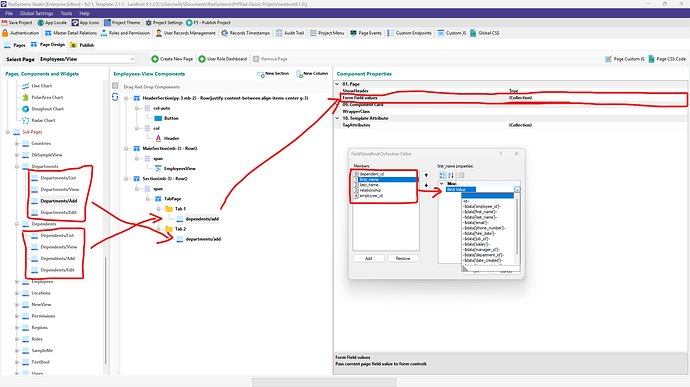Move member up in Collection Editor
The height and width of the screenshot is (387, 690).
[426, 175]
